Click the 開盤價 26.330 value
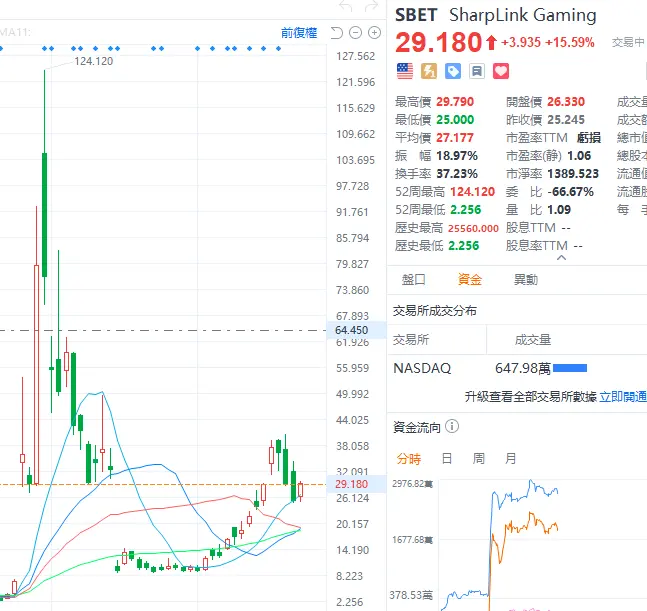 (x=566, y=101)
